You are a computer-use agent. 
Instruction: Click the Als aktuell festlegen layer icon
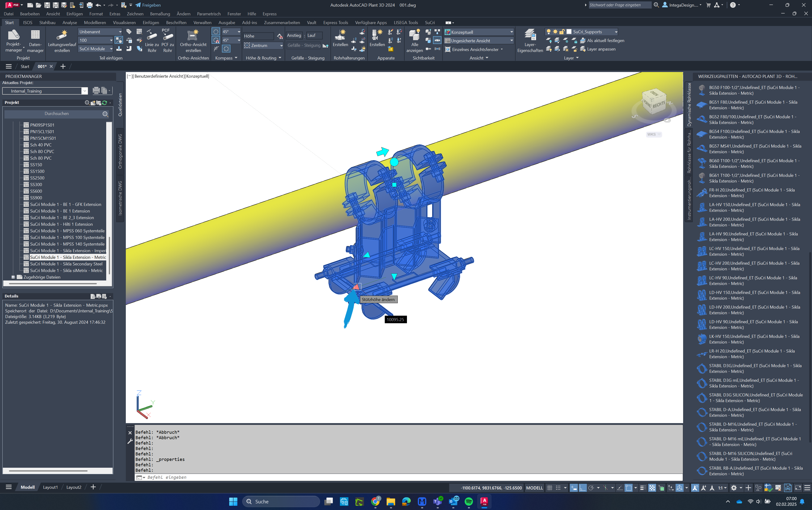coord(583,40)
